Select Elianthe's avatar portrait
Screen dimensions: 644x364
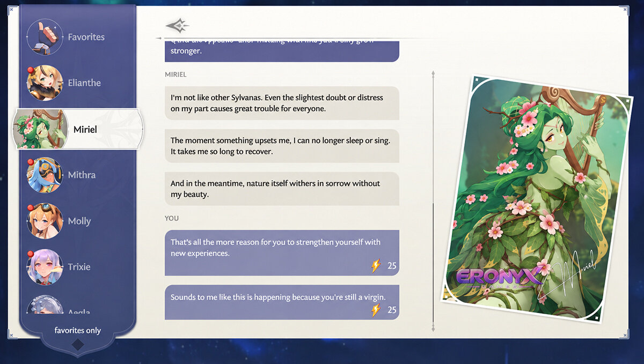point(45,83)
